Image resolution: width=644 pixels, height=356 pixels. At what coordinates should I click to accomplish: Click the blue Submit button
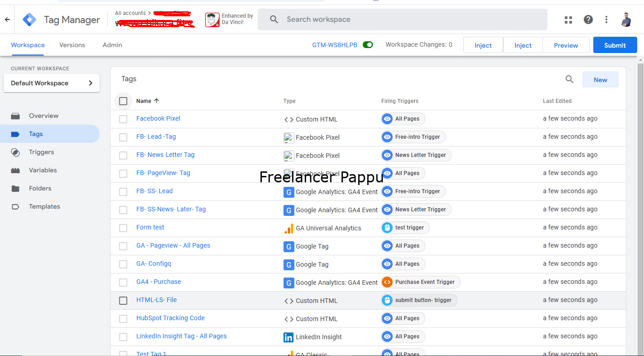615,45
